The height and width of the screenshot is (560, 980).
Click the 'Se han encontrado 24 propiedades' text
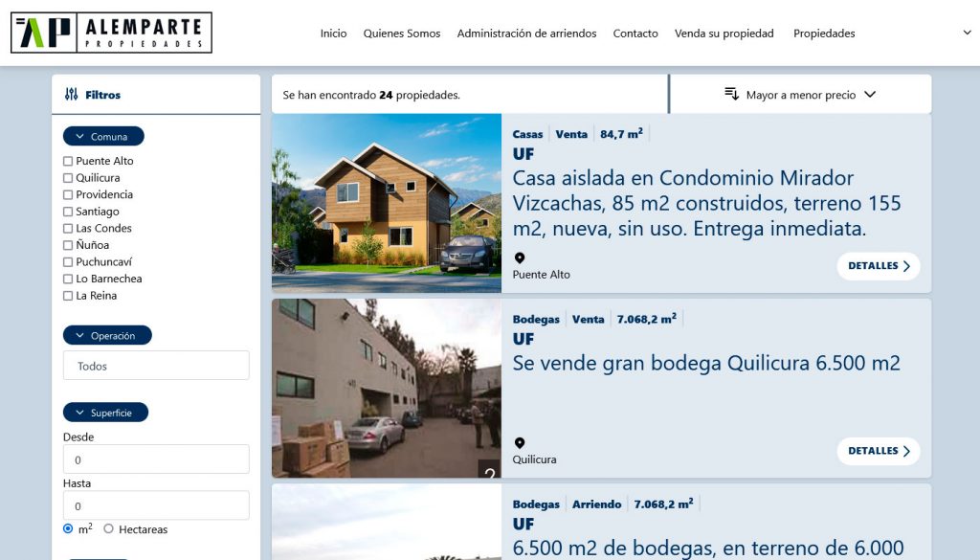(x=371, y=95)
